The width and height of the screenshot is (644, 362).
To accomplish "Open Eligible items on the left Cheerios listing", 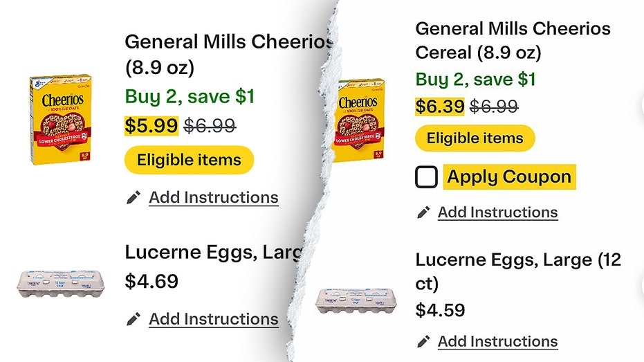I will coord(189,160).
